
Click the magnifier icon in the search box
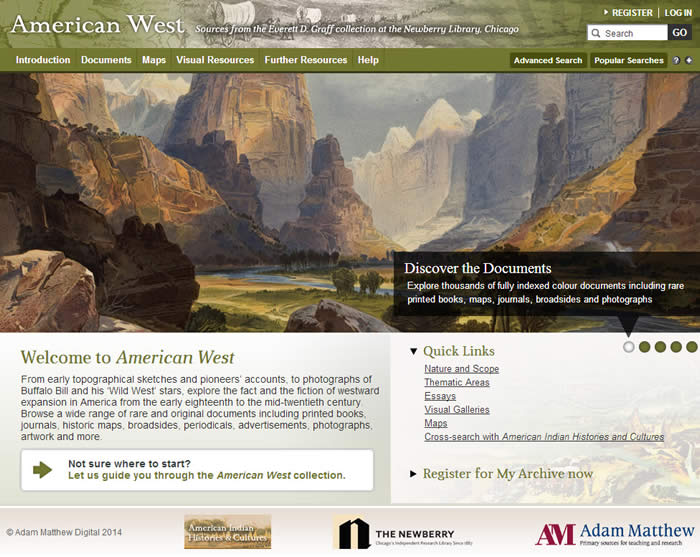click(596, 33)
